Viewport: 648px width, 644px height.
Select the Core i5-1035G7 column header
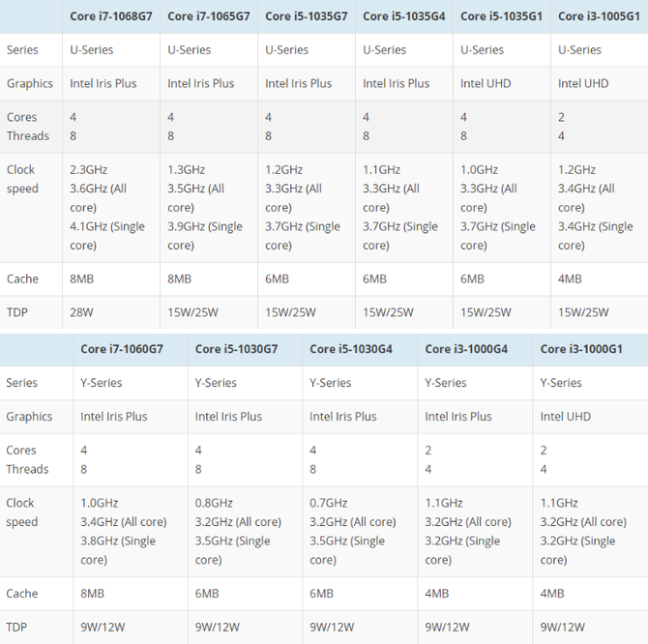coord(307,16)
